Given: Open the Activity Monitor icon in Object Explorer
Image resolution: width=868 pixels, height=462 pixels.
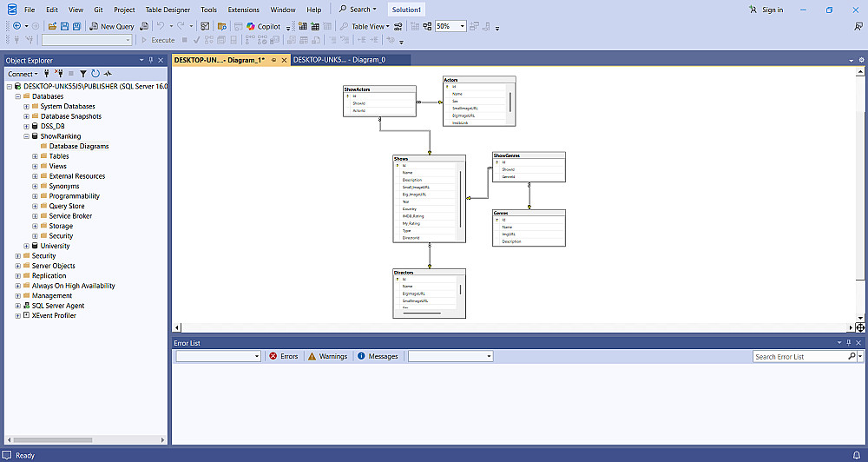Looking at the screenshot, I should (108, 74).
